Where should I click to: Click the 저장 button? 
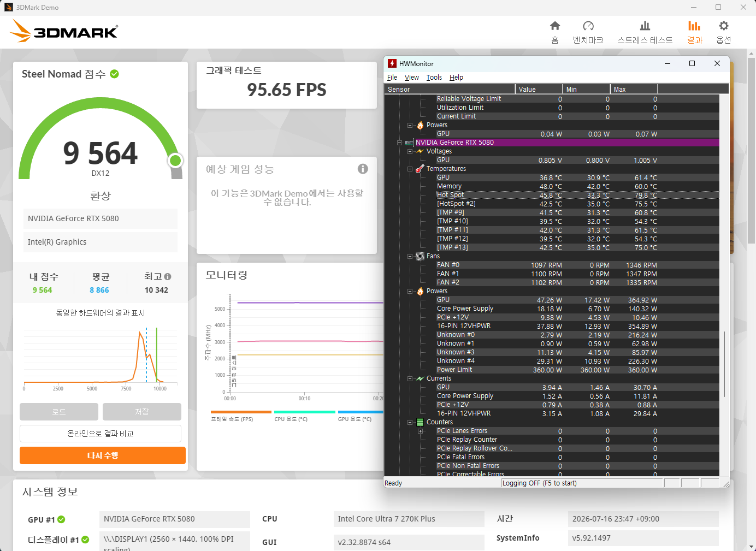142,412
